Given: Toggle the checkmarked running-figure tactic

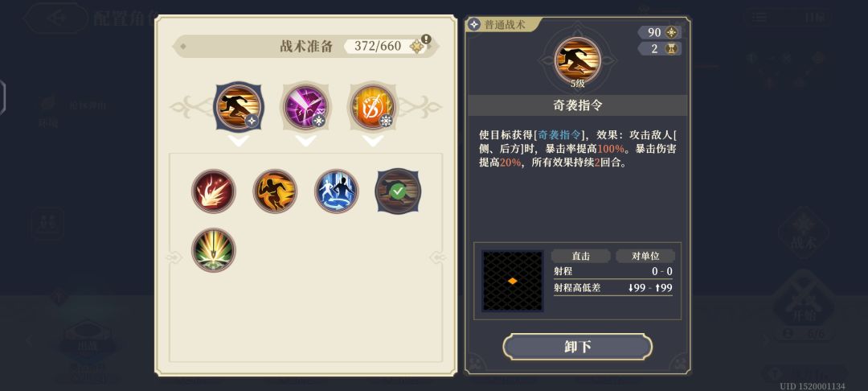Looking at the screenshot, I should 398,191.
